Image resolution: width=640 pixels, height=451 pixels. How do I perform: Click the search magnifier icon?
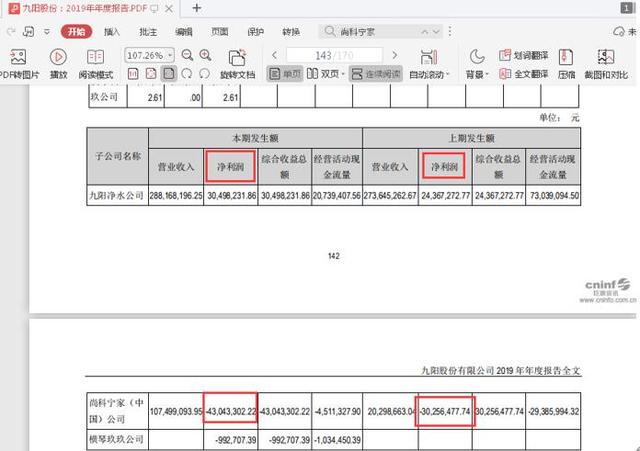[x=330, y=31]
